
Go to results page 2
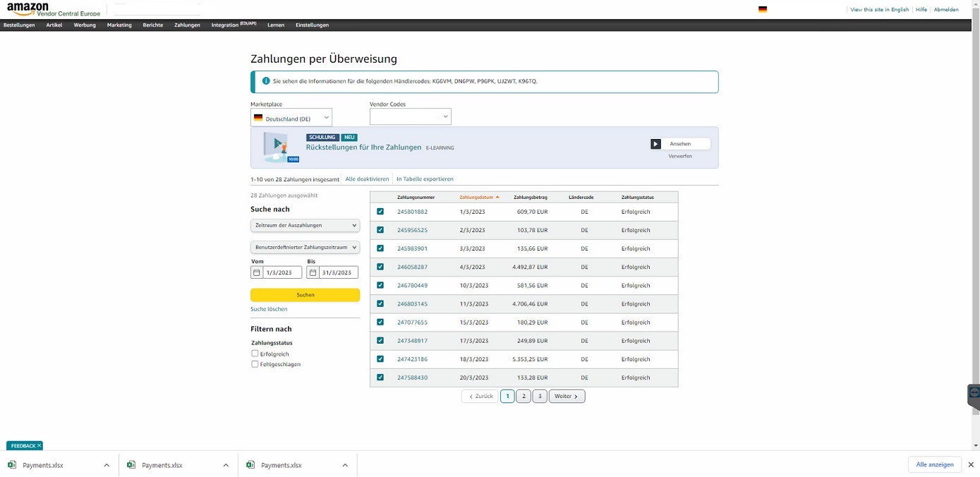(x=524, y=396)
